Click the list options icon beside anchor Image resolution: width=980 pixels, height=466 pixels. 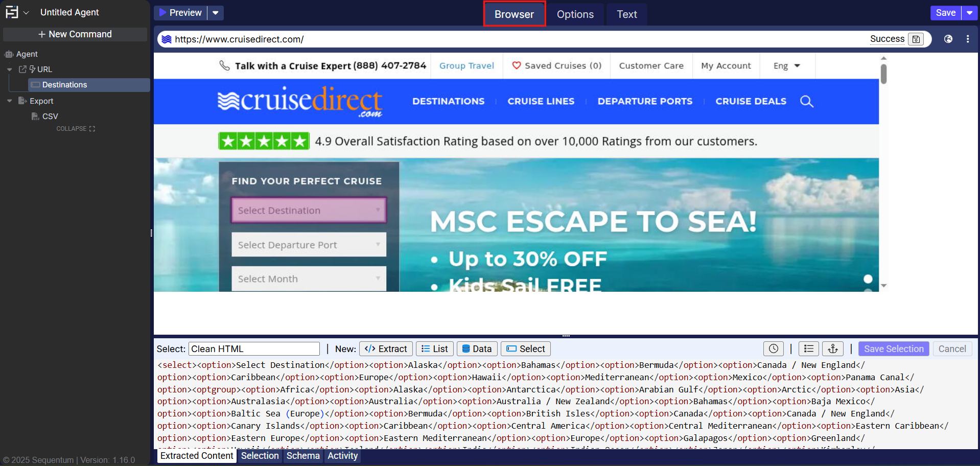[808, 348]
